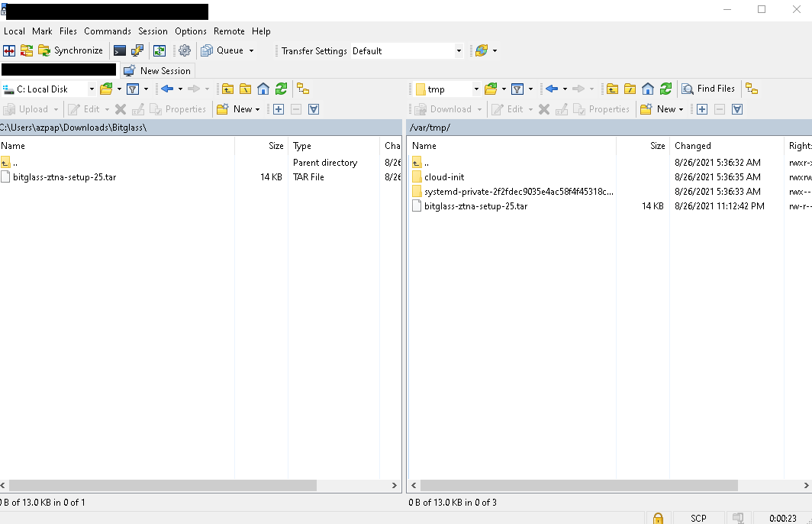Go to local home directory icon
812x524 pixels.
click(263, 89)
